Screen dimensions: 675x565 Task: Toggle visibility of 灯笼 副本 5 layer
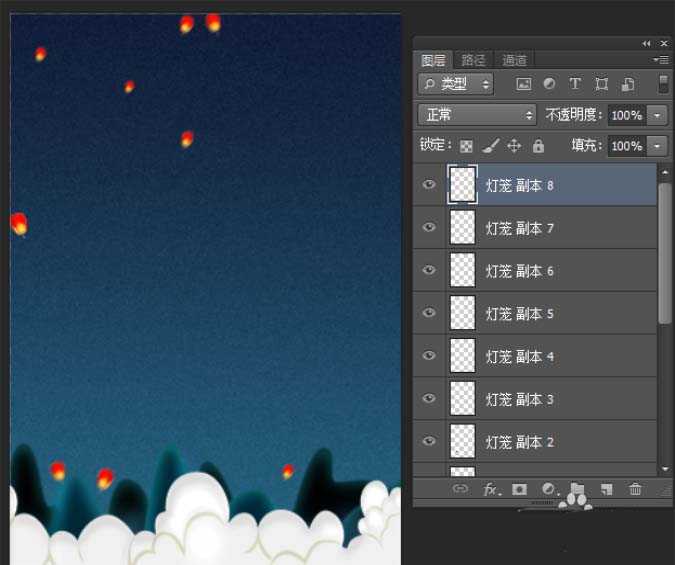[x=429, y=313]
